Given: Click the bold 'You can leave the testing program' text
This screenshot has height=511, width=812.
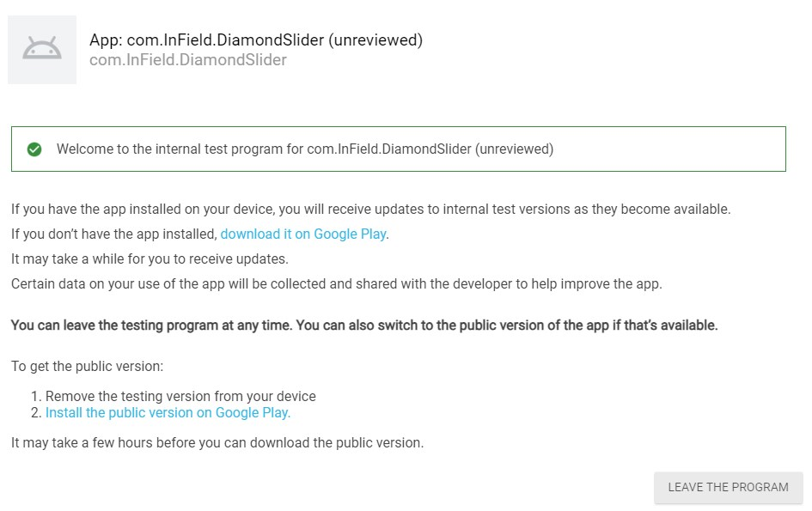Looking at the screenshot, I should coord(363,325).
